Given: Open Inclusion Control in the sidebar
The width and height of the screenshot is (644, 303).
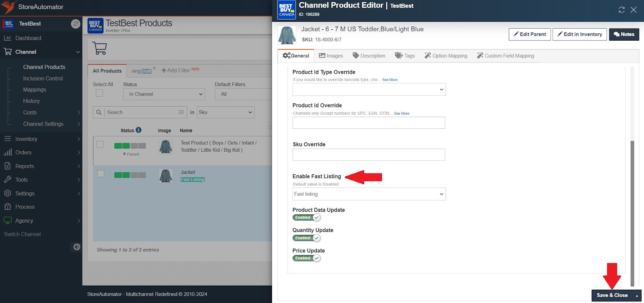Looking at the screenshot, I should tap(43, 78).
